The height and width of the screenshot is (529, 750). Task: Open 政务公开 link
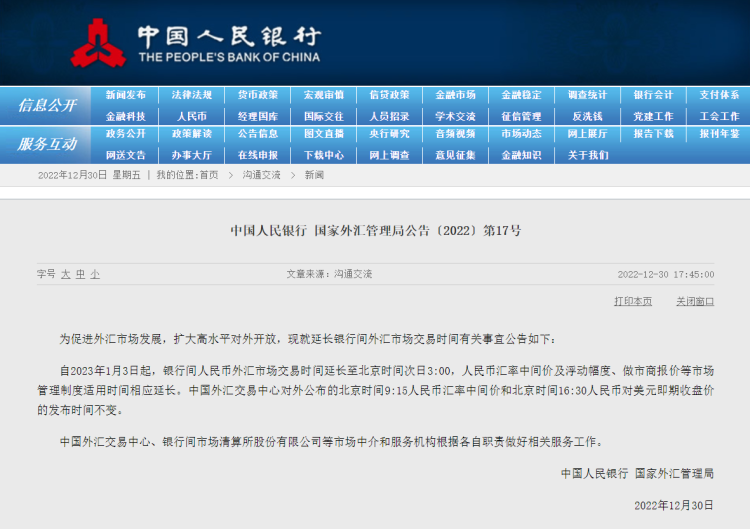click(x=125, y=133)
